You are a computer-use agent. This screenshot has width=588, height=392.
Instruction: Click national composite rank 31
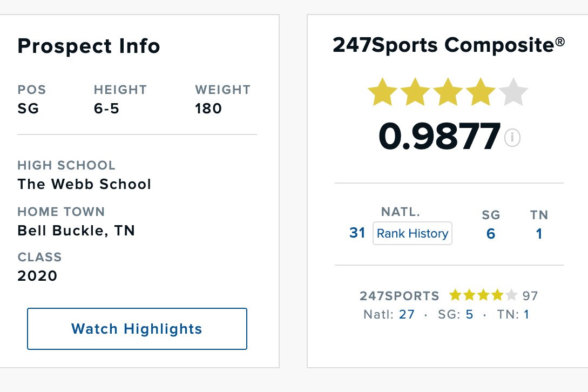pyautogui.click(x=357, y=233)
